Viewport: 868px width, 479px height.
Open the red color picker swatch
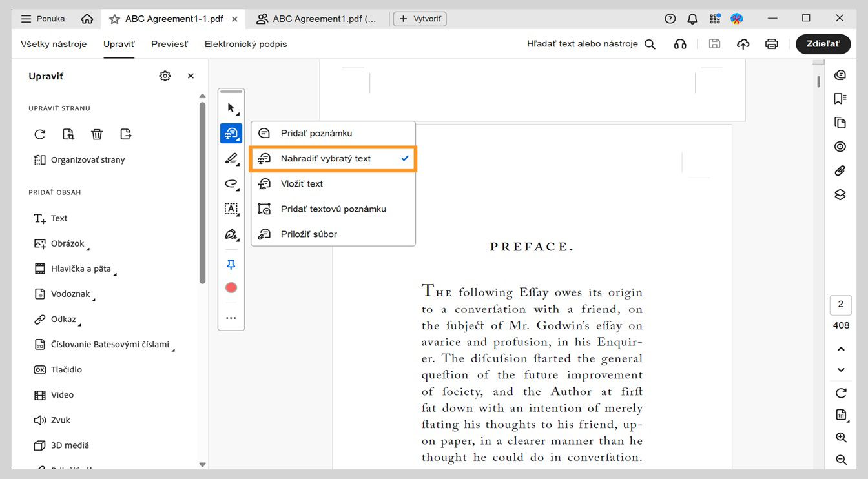[231, 288]
